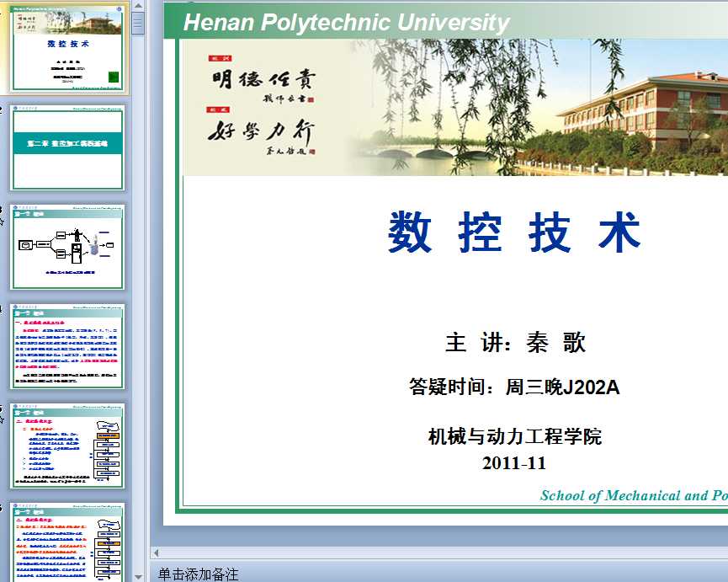The width and height of the screenshot is (728, 582).
Task: Select slide 5 thumbnail with flowchart
Action: tap(67, 446)
